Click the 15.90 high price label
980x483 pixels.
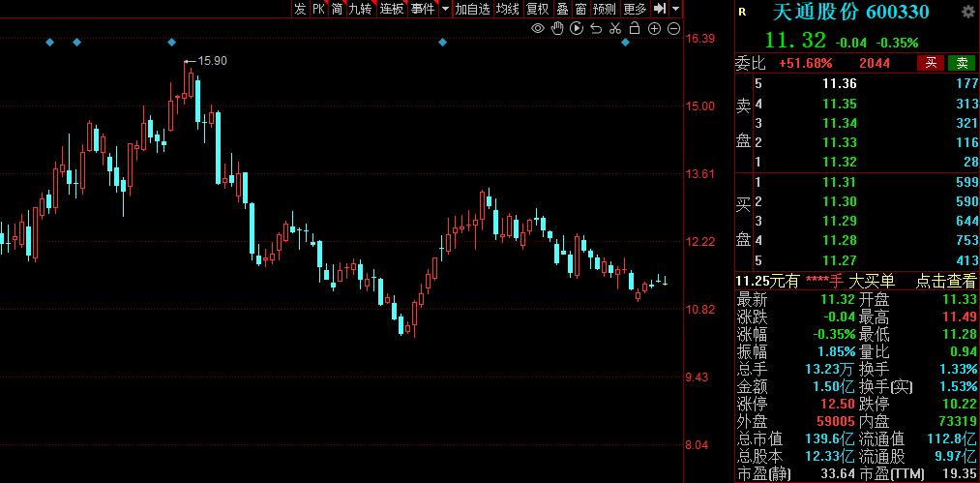[213, 61]
